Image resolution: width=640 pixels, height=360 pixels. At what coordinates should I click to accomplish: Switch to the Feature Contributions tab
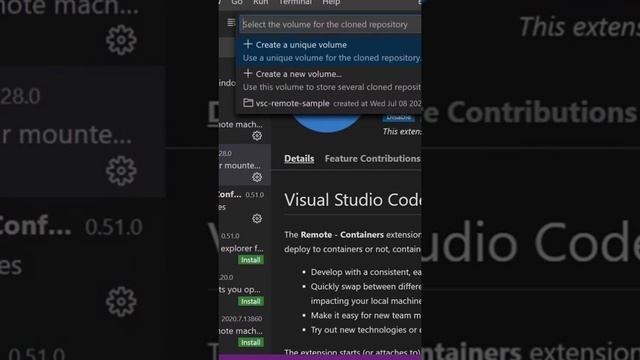[x=373, y=158]
